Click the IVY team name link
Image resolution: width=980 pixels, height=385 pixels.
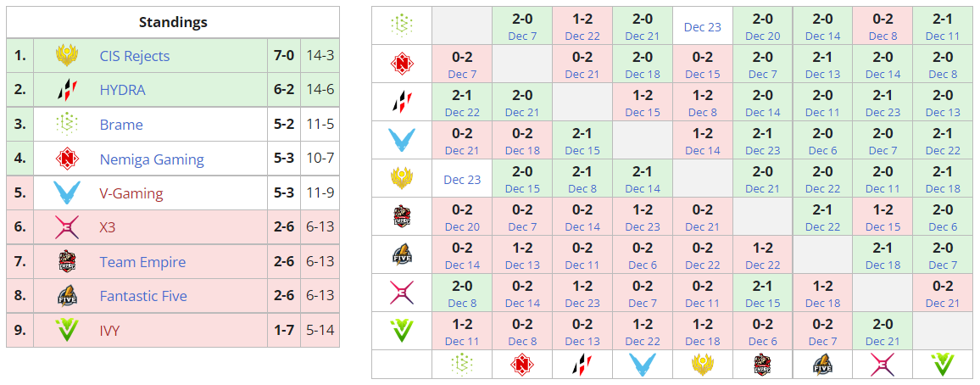(x=109, y=331)
